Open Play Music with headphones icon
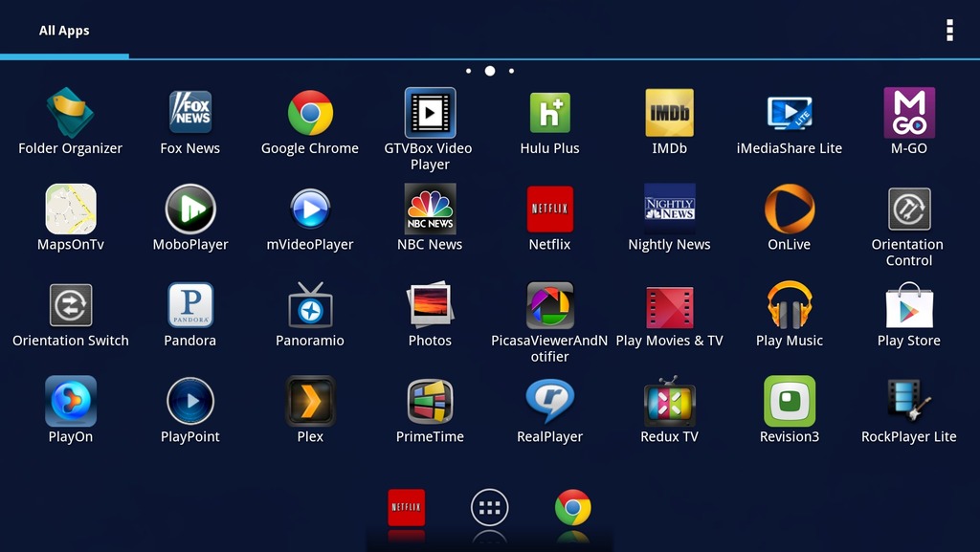This screenshot has width=980, height=552. (x=789, y=306)
